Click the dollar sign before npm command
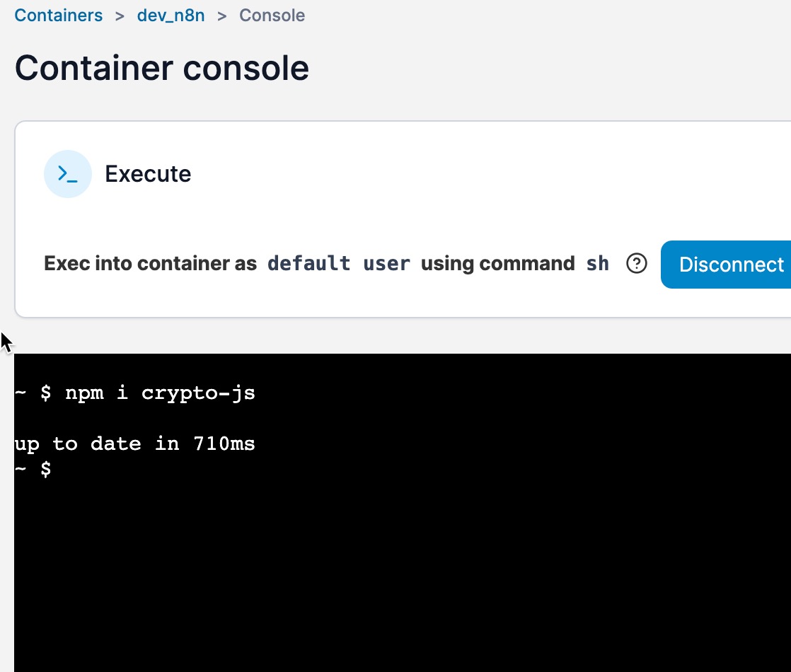The image size is (791, 672). click(46, 393)
